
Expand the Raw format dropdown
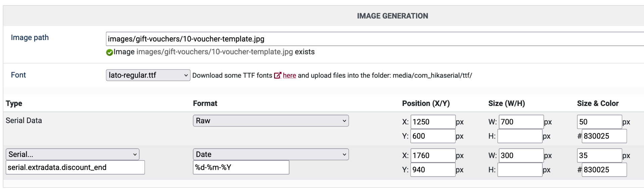(271, 121)
